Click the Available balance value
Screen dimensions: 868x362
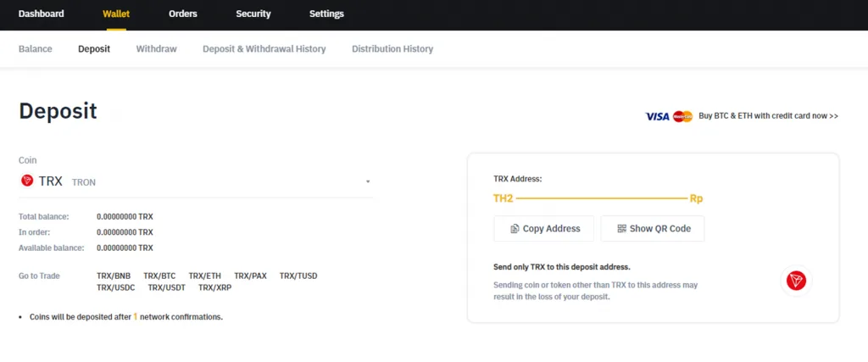[125, 248]
